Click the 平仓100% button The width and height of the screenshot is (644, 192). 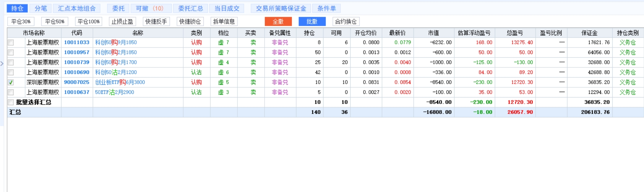89,22
